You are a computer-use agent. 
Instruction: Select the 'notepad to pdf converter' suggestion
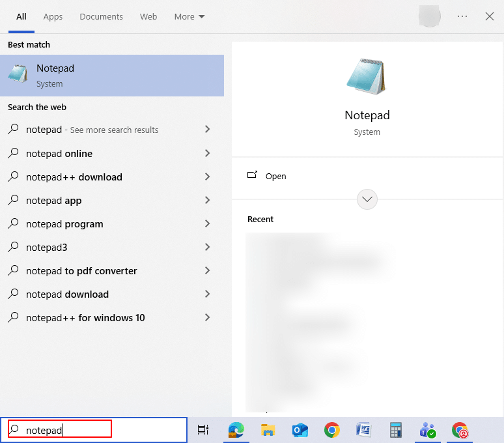pyautogui.click(x=81, y=271)
